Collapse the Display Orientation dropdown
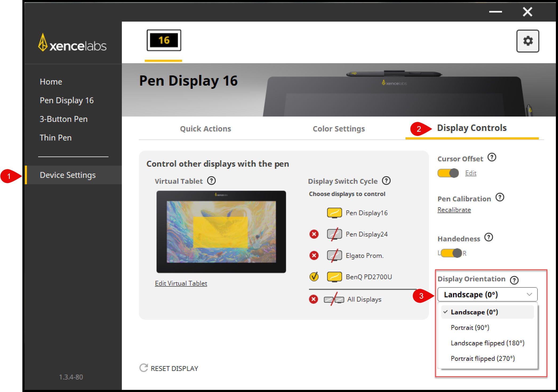 point(529,294)
